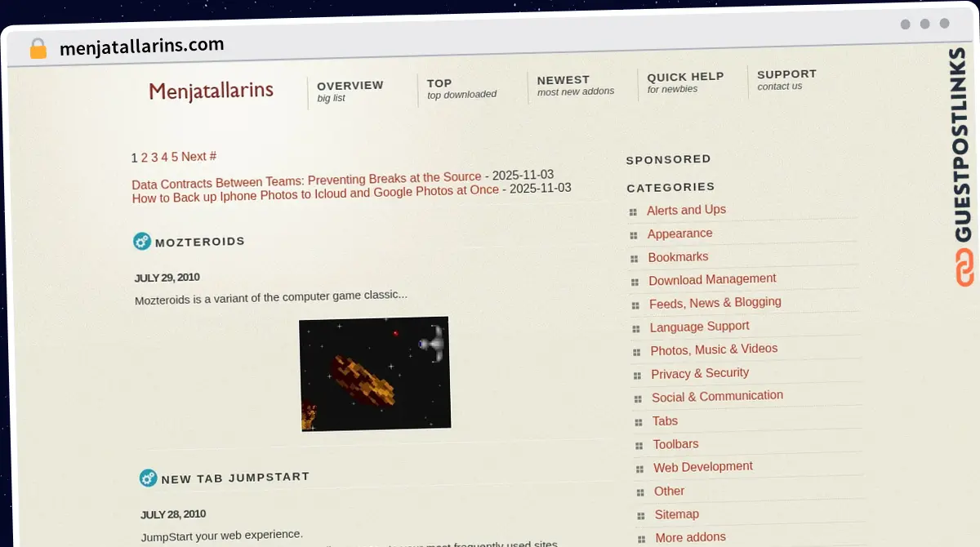This screenshot has height=547, width=980.
Task: Open the Download Management category
Action: (712, 279)
